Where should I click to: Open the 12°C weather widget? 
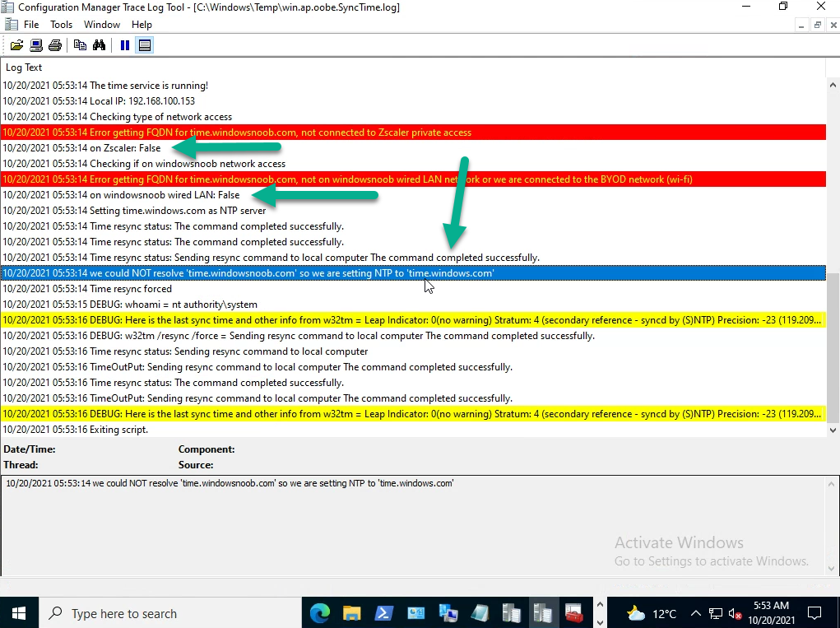[x=652, y=613]
